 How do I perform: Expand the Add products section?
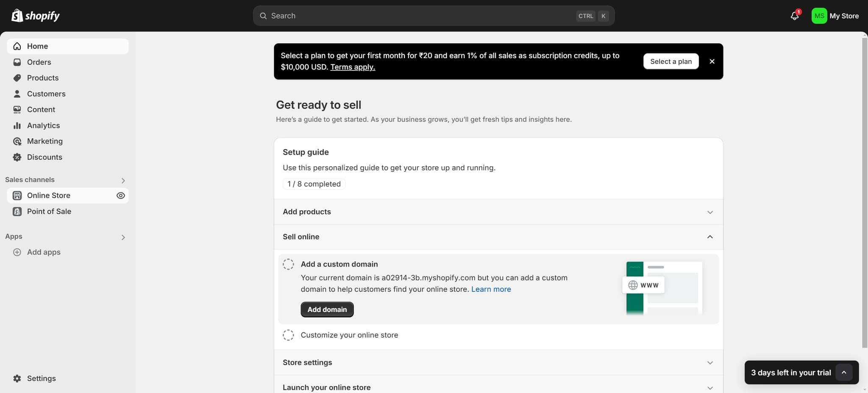[710, 212]
